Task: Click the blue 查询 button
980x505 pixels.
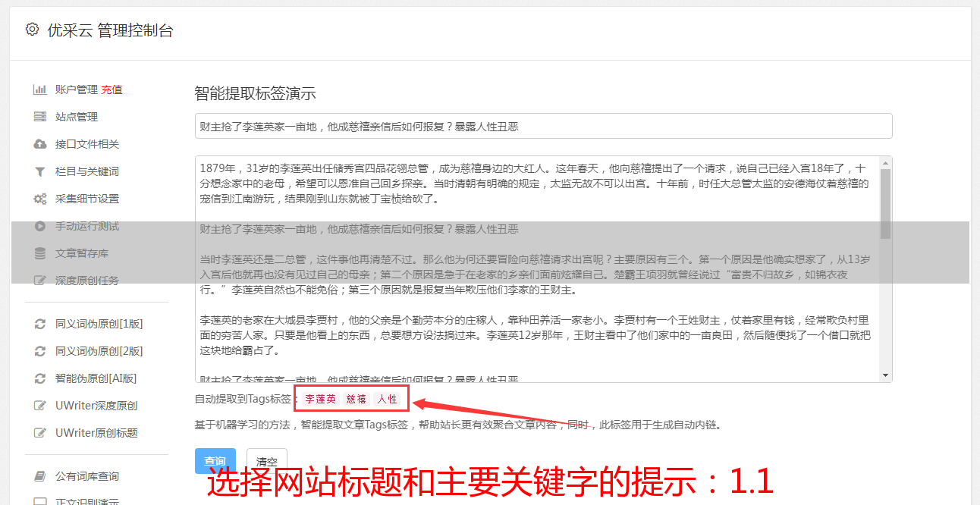Action: [x=215, y=461]
